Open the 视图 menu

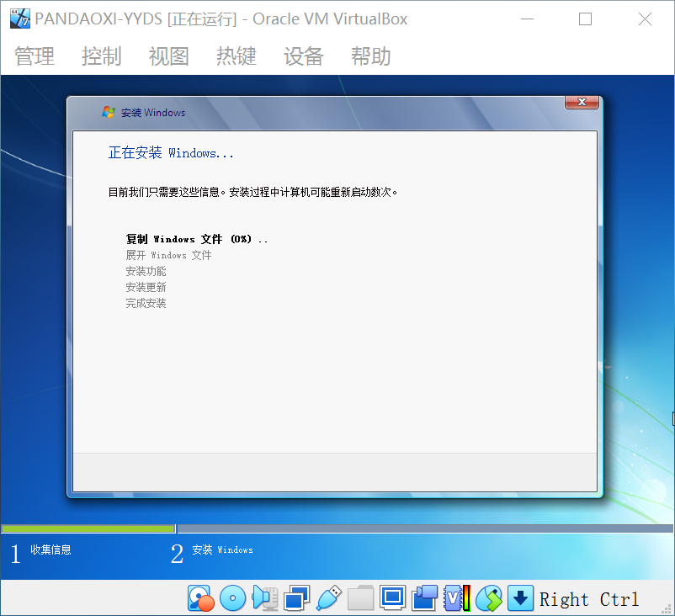point(168,56)
